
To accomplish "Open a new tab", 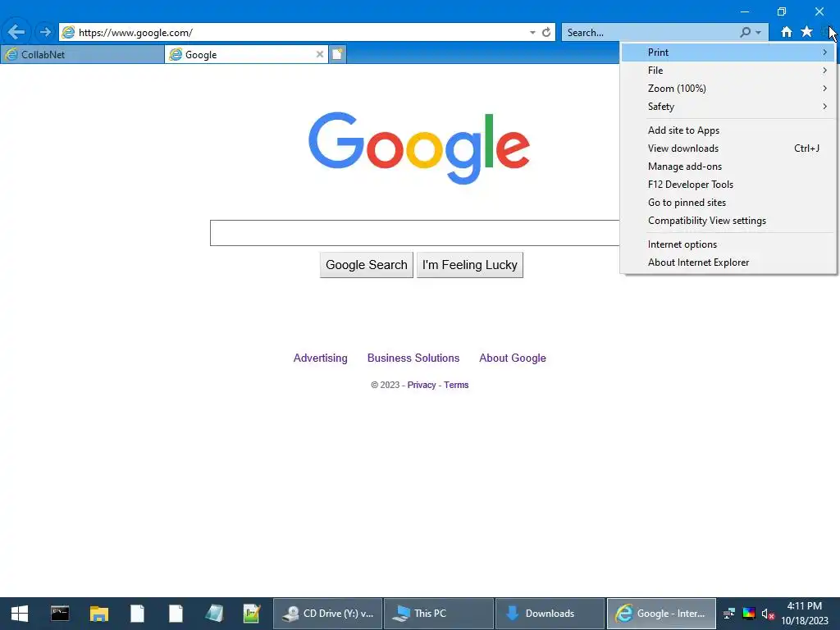I will [x=337, y=54].
